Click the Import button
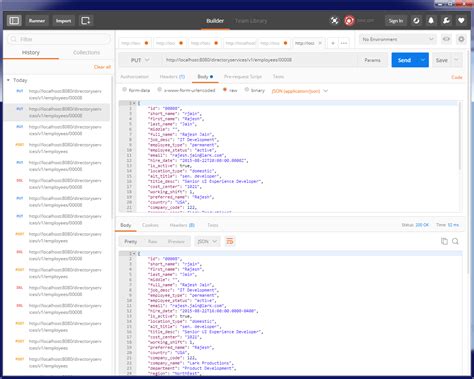474x379 pixels. click(63, 21)
